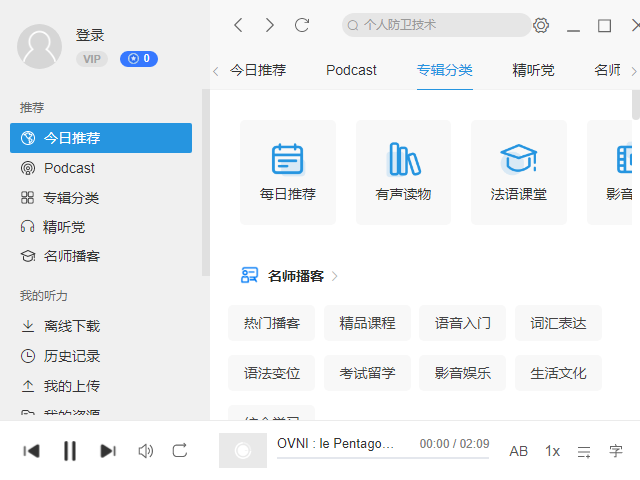Screen dimensions: 640x480
Task: Select the 影音娱乐 tag
Action: 462,373
